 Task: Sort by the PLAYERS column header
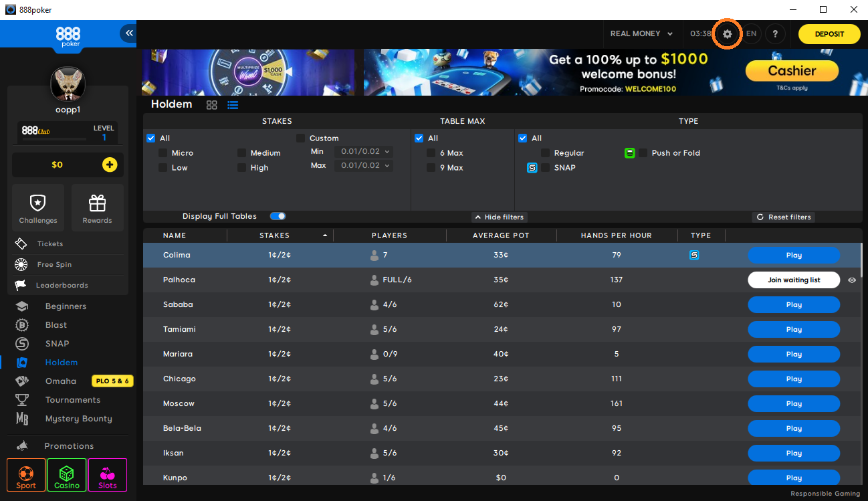pos(389,235)
